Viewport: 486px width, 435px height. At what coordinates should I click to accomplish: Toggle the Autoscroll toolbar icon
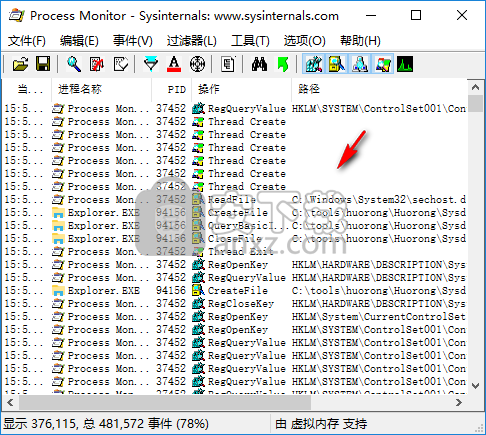pos(97,64)
